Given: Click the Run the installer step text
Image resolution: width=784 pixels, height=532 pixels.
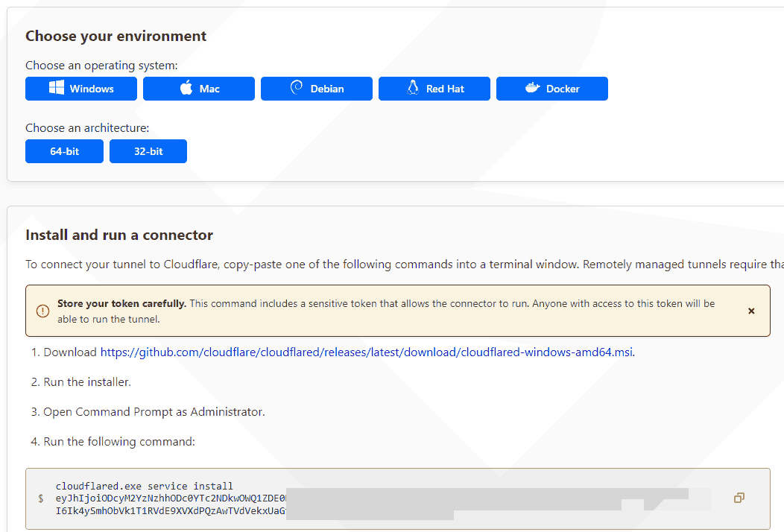Looking at the screenshot, I should click(x=87, y=382).
